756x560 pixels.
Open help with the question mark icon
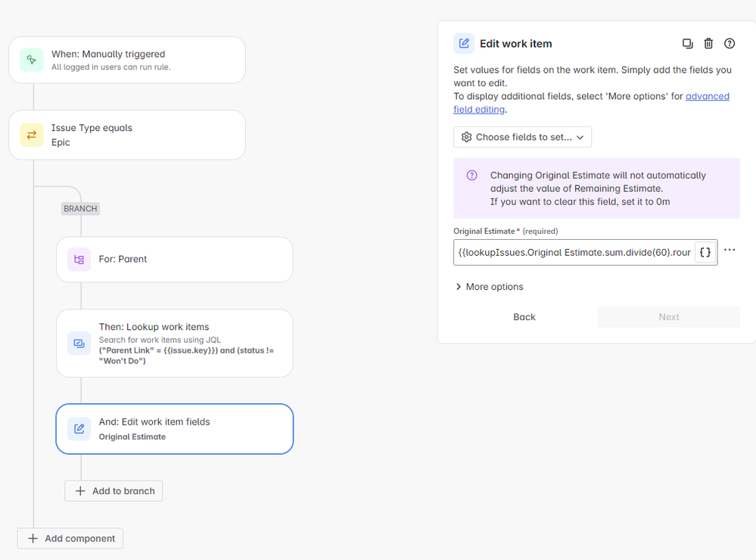coord(730,43)
